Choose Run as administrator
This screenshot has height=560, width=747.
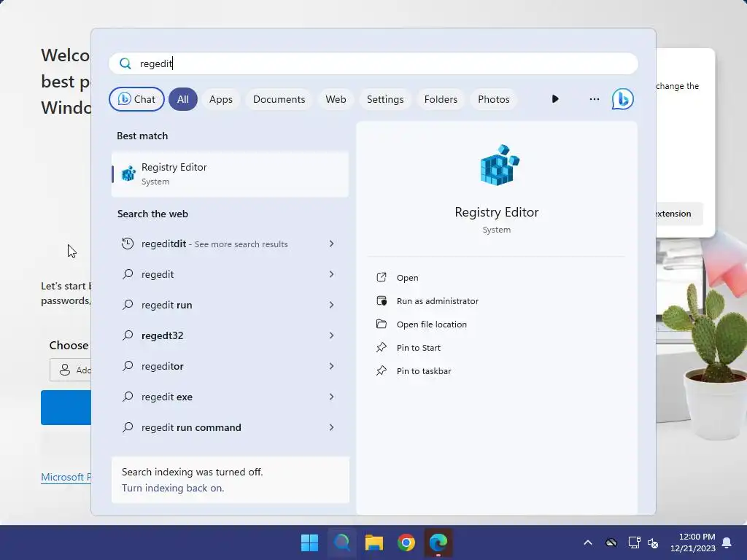(x=438, y=301)
